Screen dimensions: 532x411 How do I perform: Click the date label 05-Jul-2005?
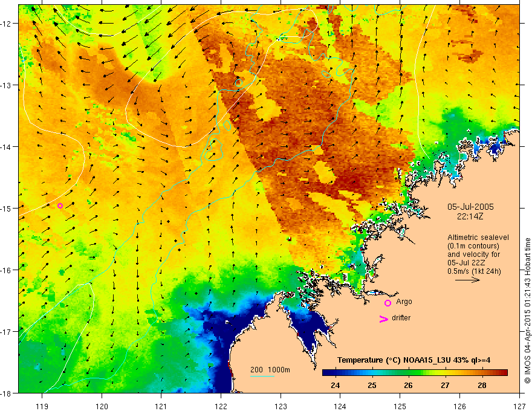(470, 207)
